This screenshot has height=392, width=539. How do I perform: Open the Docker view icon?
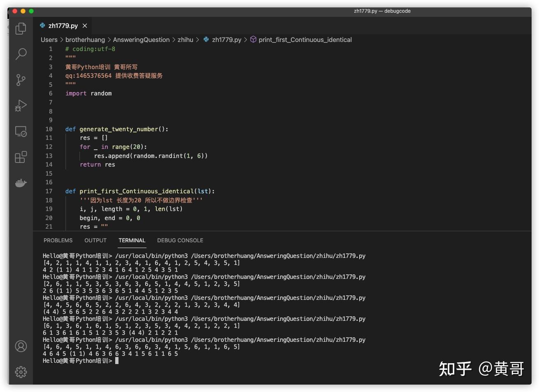coord(21,183)
